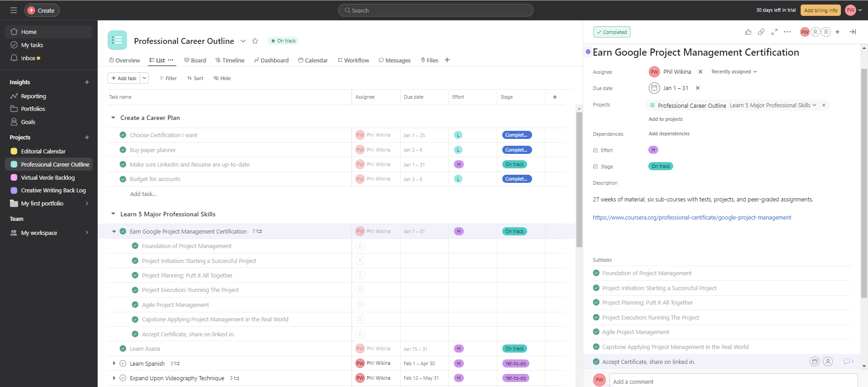Screen dimensions: 868x387
Task: Add a new project with plus icon
Action: click(x=87, y=137)
